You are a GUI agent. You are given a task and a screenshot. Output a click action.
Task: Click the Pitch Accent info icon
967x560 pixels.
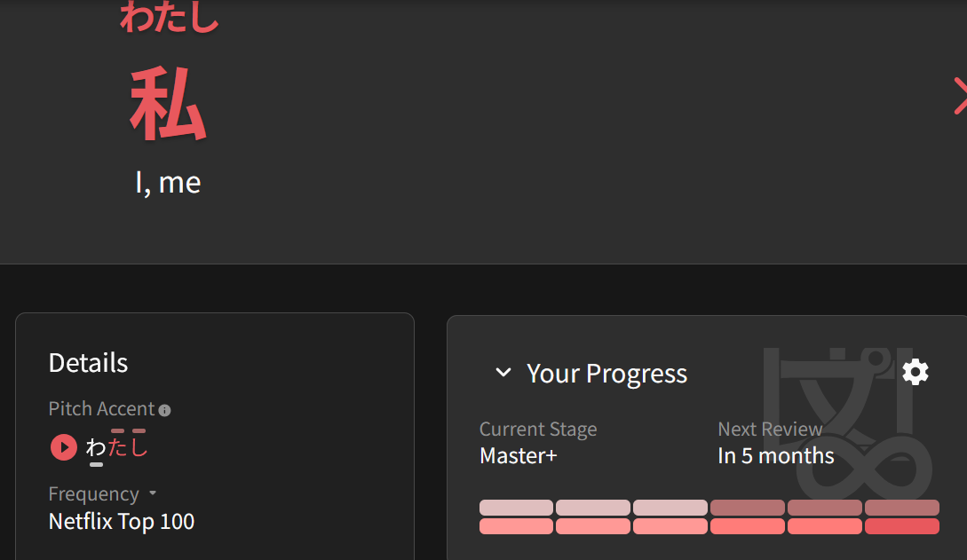tap(164, 410)
